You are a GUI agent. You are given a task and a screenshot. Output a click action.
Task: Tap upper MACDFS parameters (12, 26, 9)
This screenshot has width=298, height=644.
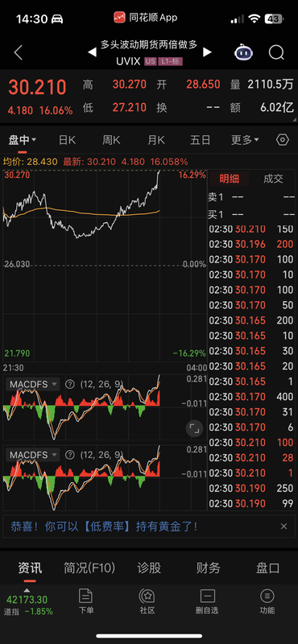point(101,385)
